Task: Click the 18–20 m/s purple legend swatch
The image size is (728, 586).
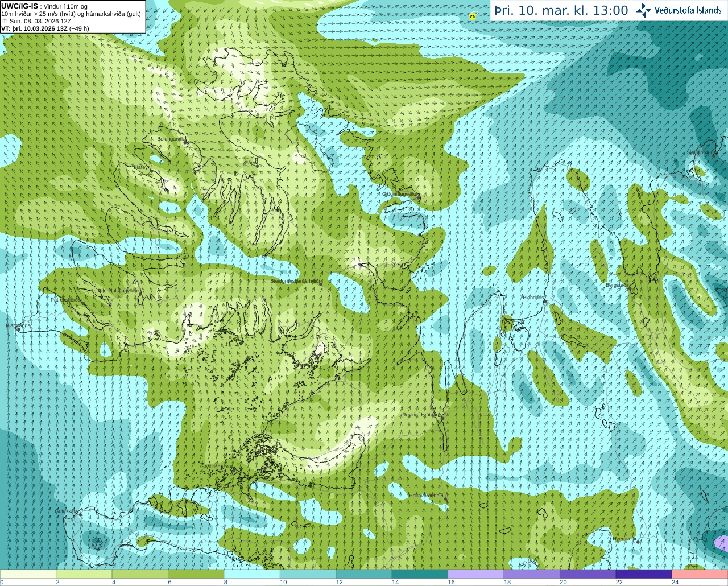Action: 532,574
